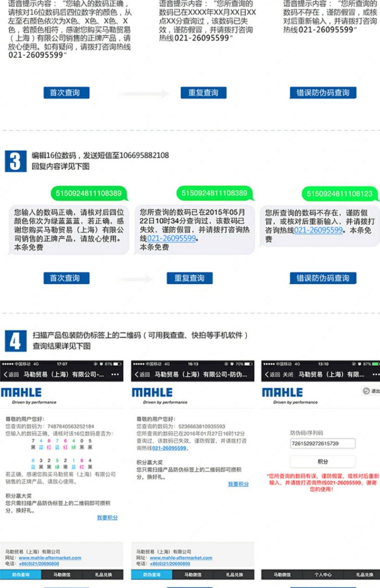Click the queried code 7487640563252184

click(71, 426)
